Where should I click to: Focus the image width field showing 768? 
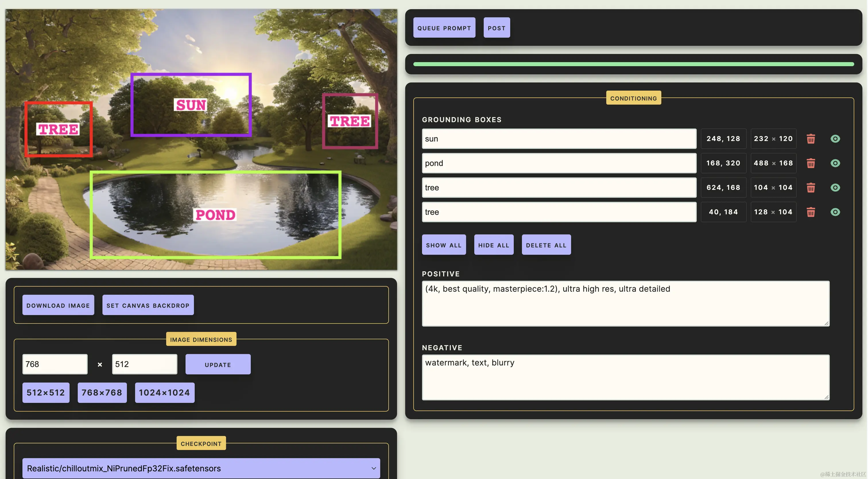coord(55,364)
